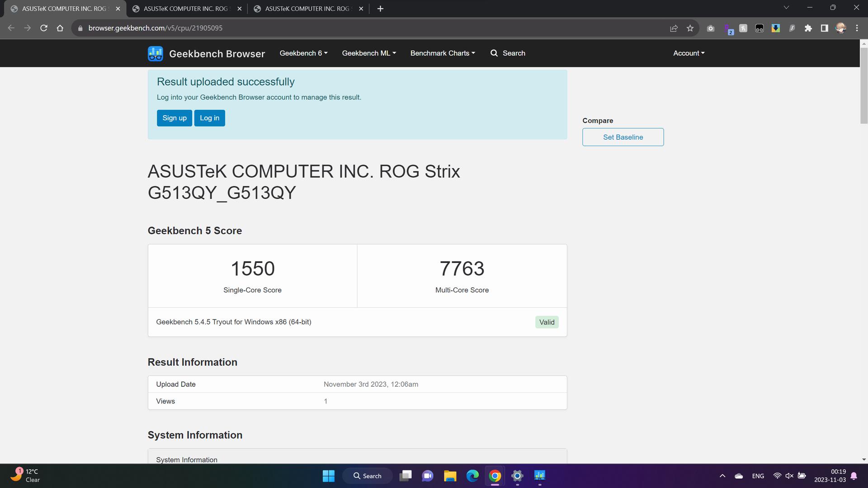Screen dimensions: 868x488
Task: Click the page vertical scrollbar thumb
Action: 864,85
